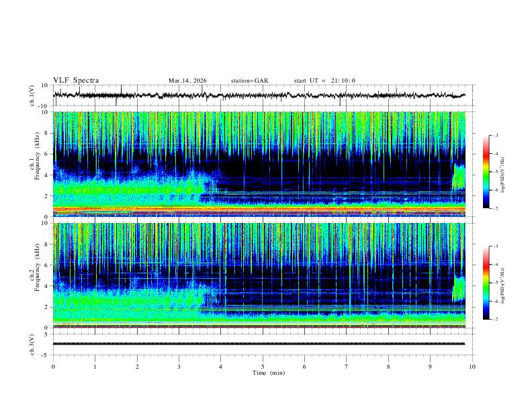Click time axis tick label "7"
Image resolution: width=532 pixels, height=411 pixels.
(347, 367)
